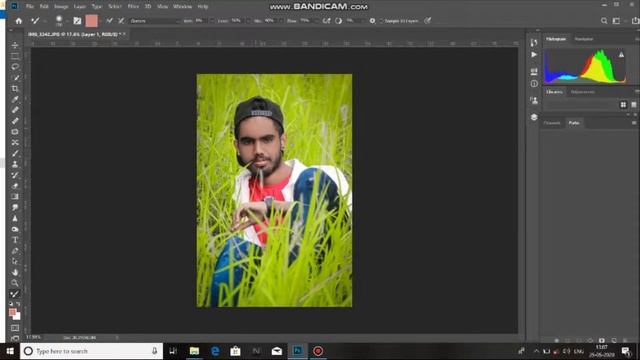
Task: Open Microsoft Edge from the taskbar
Action: point(215,351)
